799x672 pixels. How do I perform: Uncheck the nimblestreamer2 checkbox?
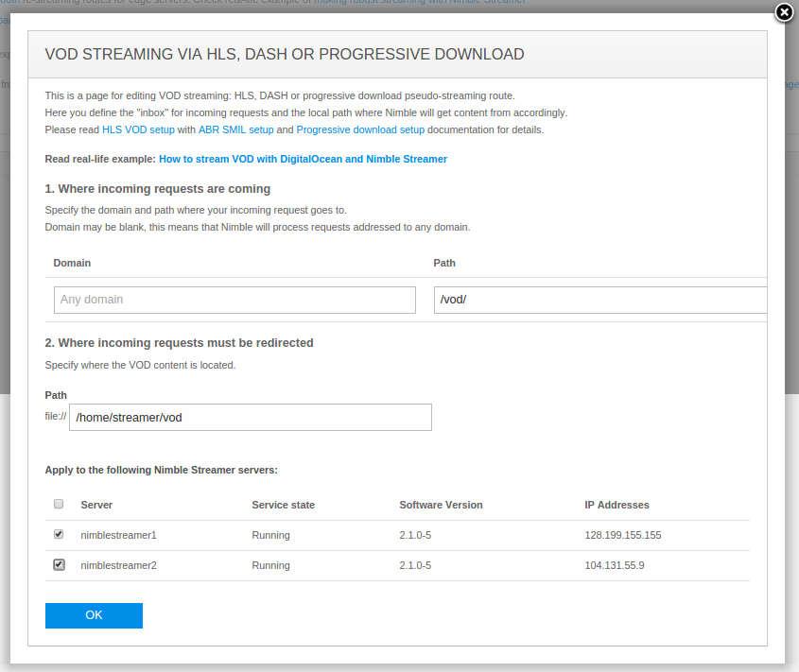coord(60,564)
